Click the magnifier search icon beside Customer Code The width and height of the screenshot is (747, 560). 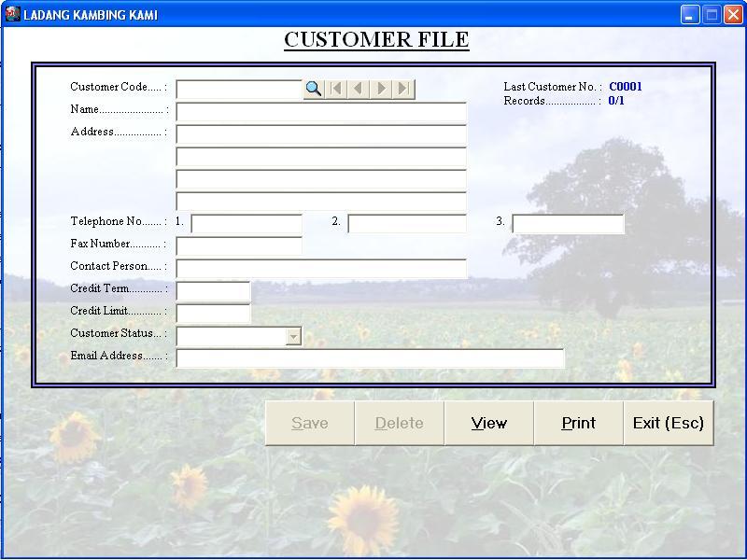tap(314, 89)
